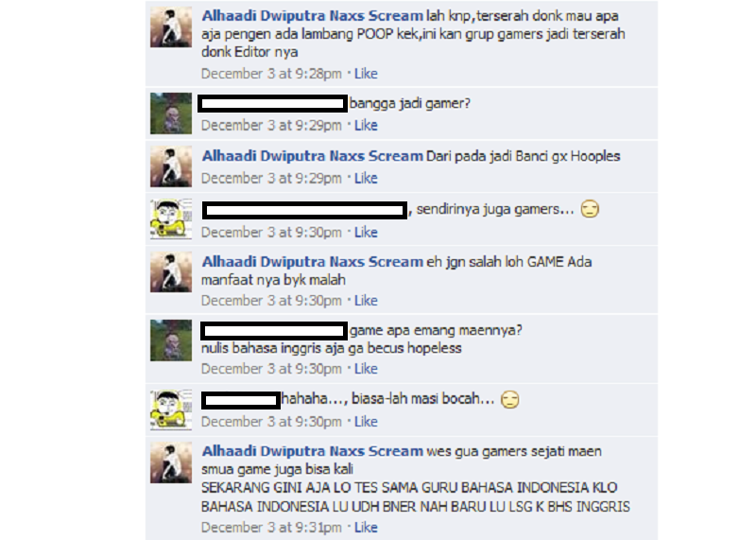Image resolution: width=756 pixels, height=540 pixels.
Task: Click avatar on 'eh jgn salah loh GAME' comment
Action: pyautogui.click(x=171, y=272)
